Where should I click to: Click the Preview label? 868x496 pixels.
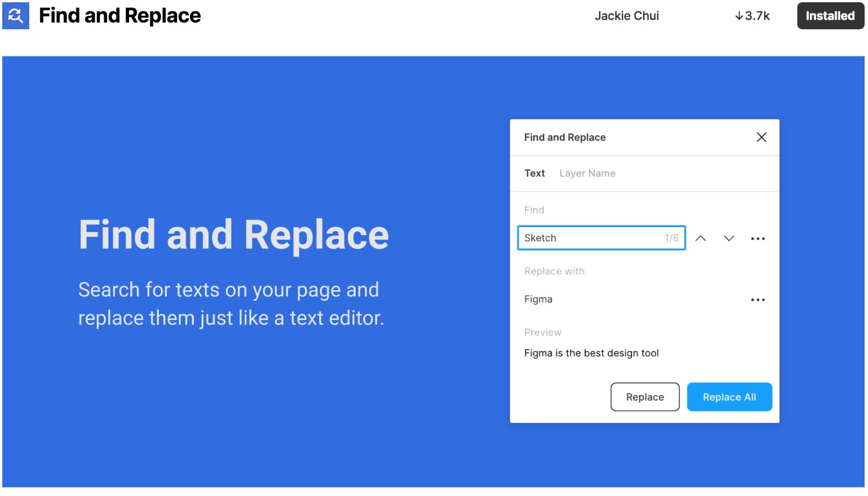coord(543,332)
